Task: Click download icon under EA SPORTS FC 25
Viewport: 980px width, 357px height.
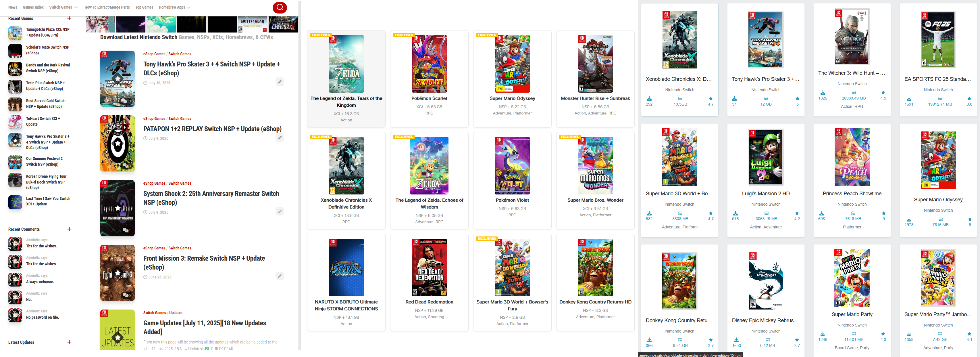Action: tap(909, 98)
